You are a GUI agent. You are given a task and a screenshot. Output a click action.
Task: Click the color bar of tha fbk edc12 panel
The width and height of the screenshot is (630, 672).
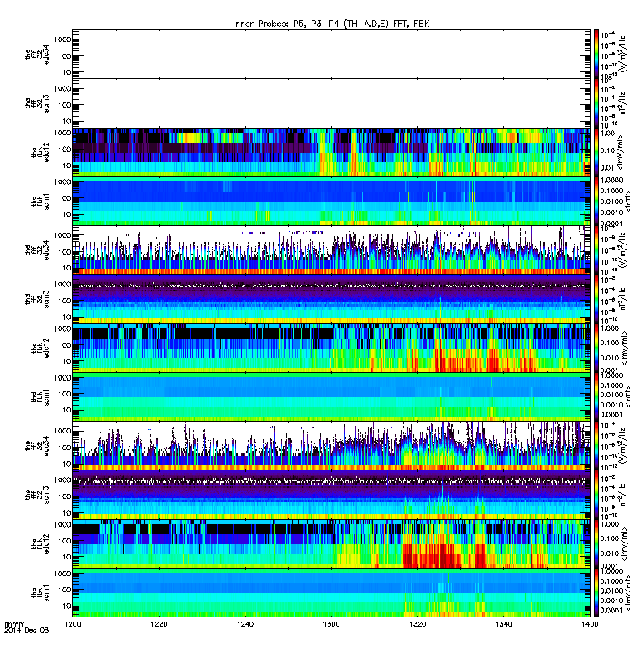[596, 152]
